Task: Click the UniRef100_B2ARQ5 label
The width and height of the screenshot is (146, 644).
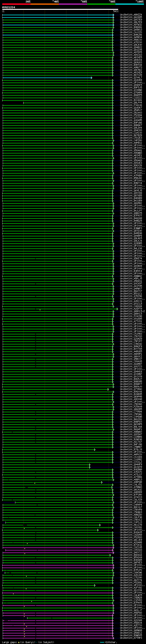Action: click(131, 394)
